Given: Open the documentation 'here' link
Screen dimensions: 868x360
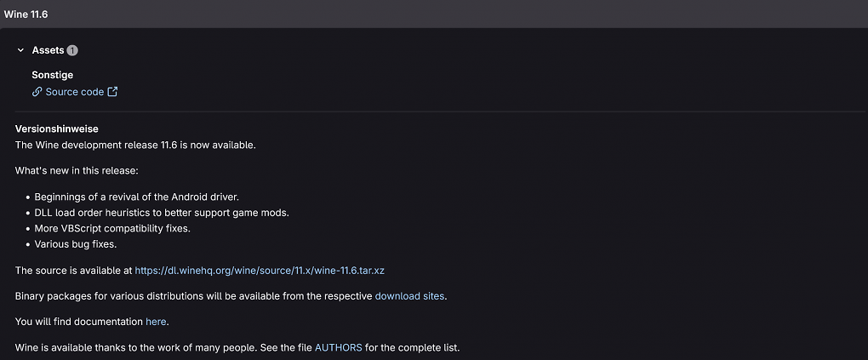Looking at the screenshot, I should pyautogui.click(x=156, y=322).
